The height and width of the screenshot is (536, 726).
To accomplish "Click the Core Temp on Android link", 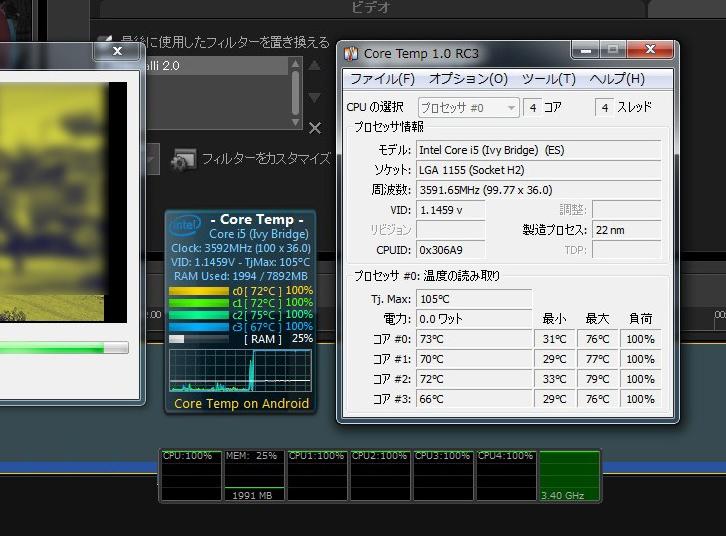I will point(241,404).
